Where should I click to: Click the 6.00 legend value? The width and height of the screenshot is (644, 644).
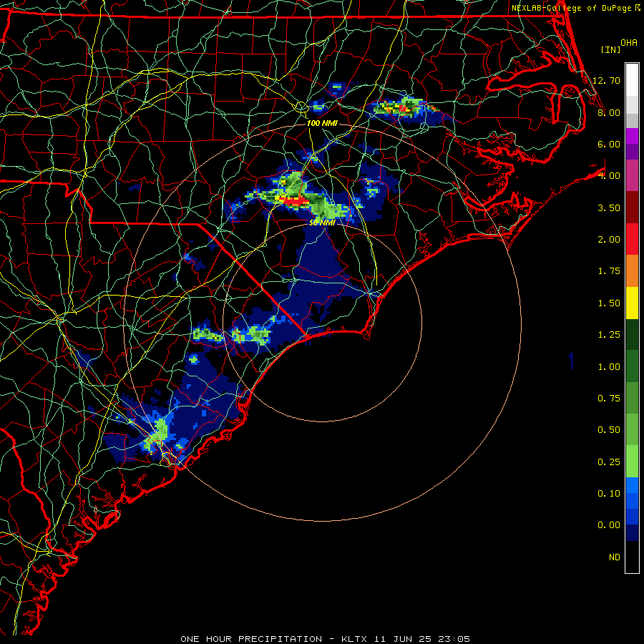[x=609, y=144]
